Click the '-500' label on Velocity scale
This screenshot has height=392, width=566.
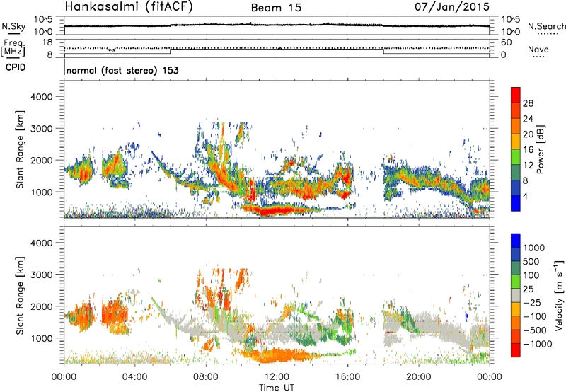(x=535, y=330)
